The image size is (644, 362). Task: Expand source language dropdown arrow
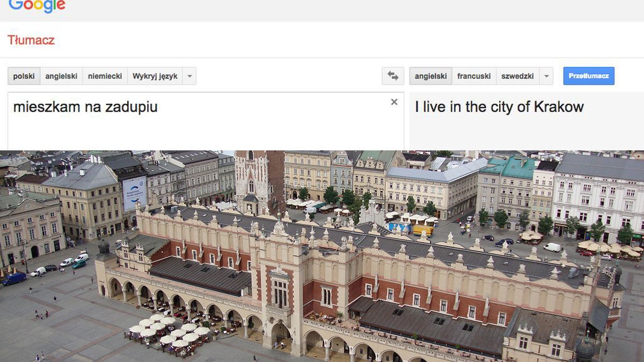click(x=189, y=76)
